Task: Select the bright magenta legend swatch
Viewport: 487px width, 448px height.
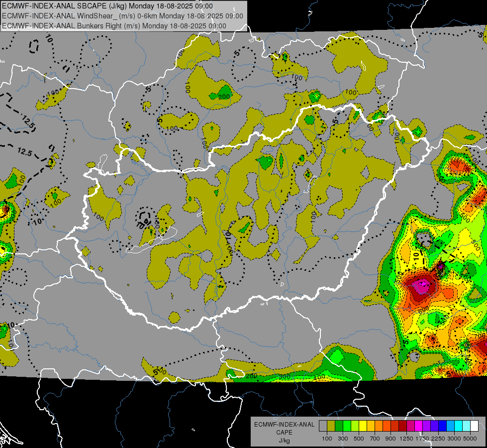Action: click(419, 426)
